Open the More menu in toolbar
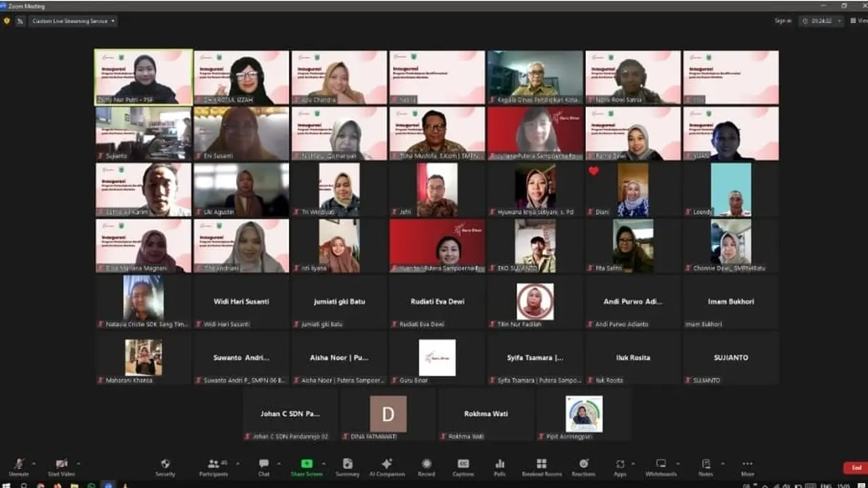 click(747, 467)
